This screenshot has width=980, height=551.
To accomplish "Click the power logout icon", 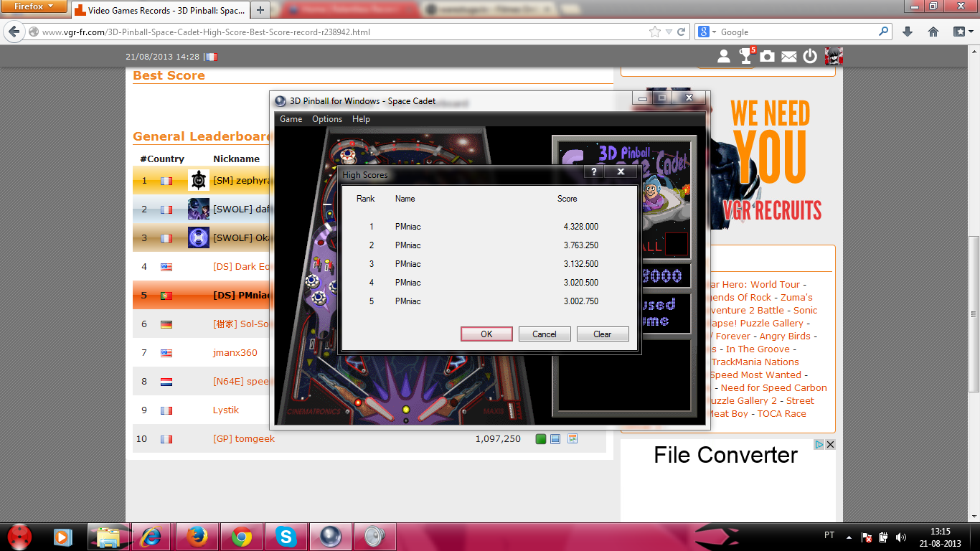I will coord(810,56).
